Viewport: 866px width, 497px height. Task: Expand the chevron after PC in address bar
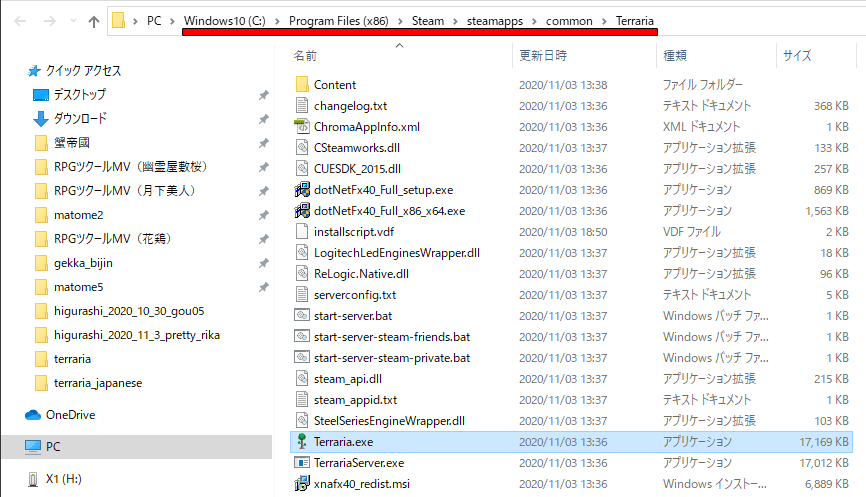[172, 22]
